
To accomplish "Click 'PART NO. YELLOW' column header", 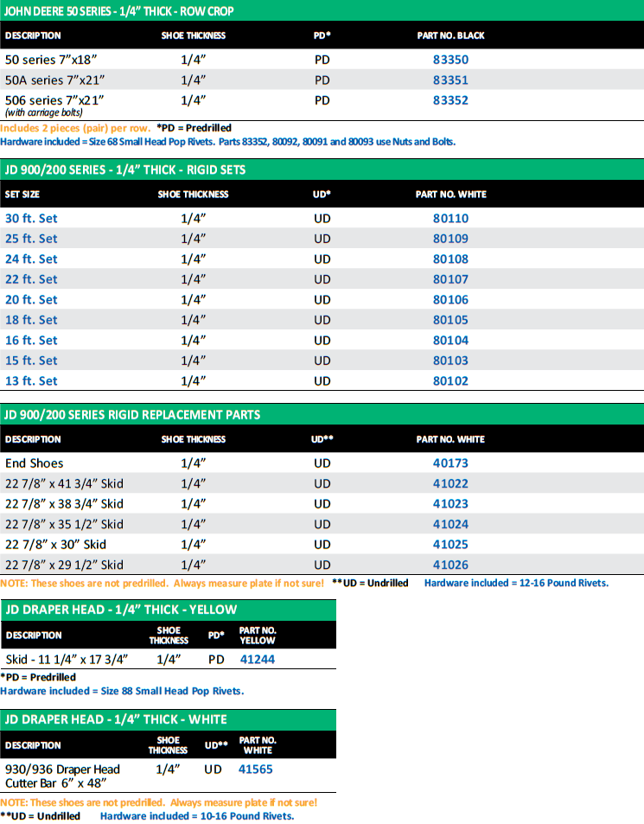I will point(258,635).
